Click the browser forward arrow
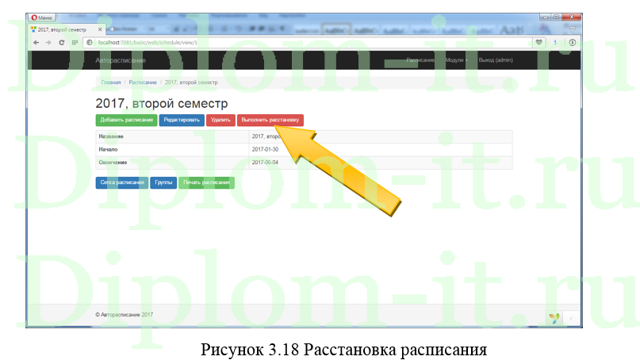Screen dimensions: 640x364 [x=48, y=43]
